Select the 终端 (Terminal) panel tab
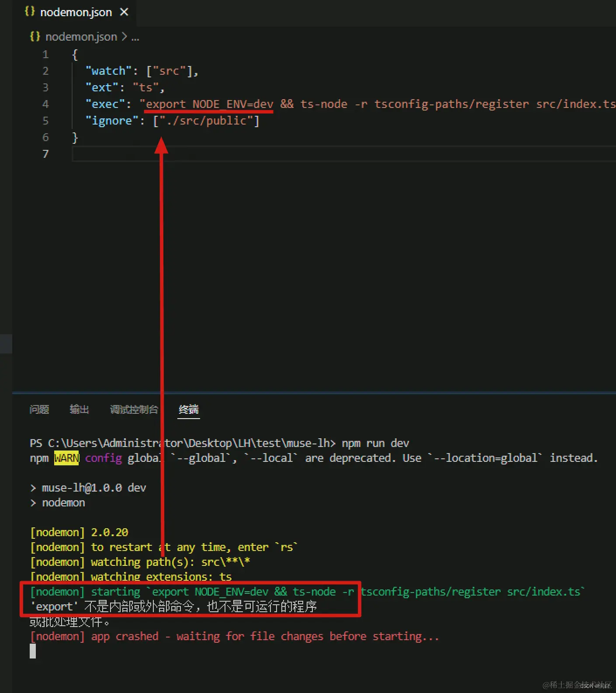This screenshot has width=616, height=693. tap(189, 409)
